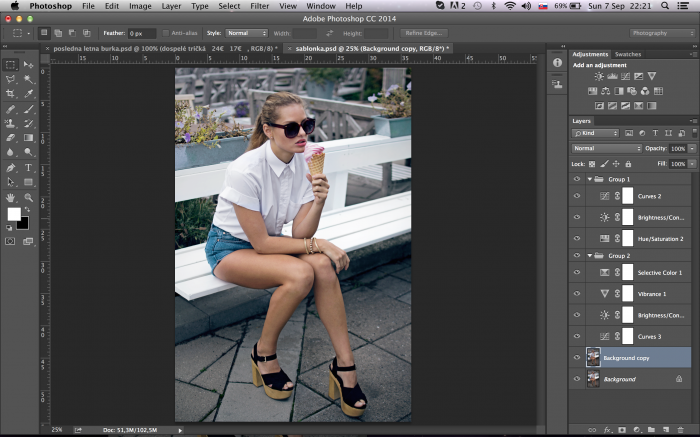Add a Gradient Map adjustment
Screen dimensions: 700x437
tap(652, 106)
